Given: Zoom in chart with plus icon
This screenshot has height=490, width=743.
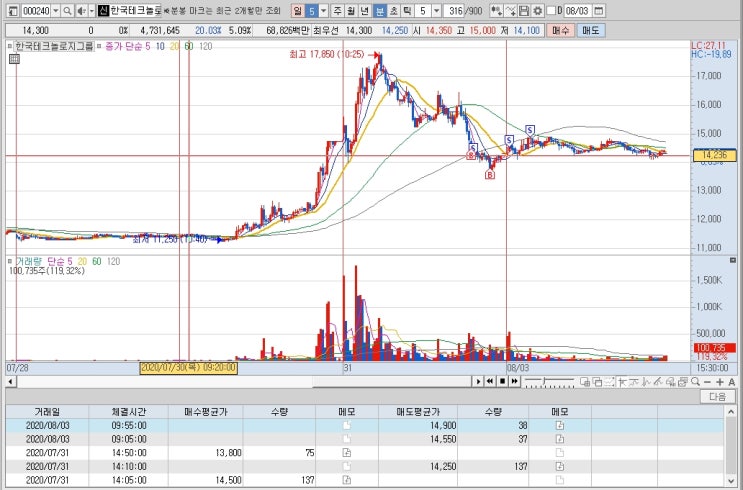Looking at the screenshot, I should [719, 382].
